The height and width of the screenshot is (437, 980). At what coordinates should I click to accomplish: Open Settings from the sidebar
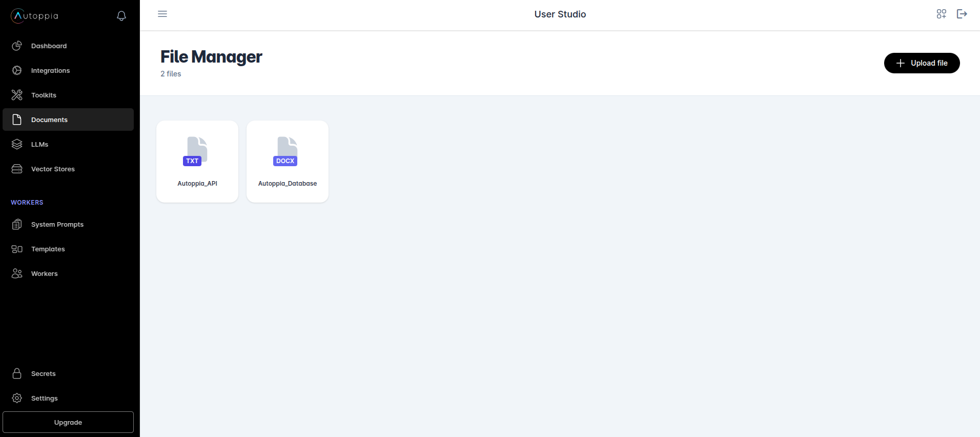(44, 398)
